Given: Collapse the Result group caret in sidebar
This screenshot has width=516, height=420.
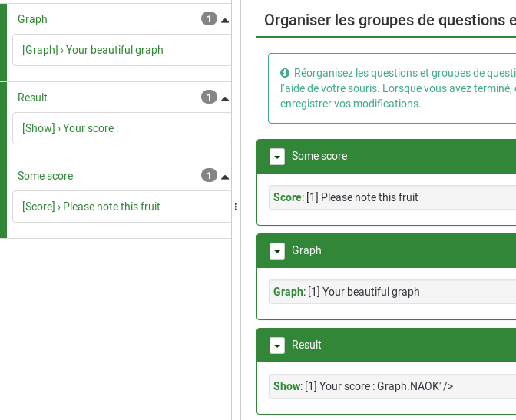Looking at the screenshot, I should (x=225, y=98).
